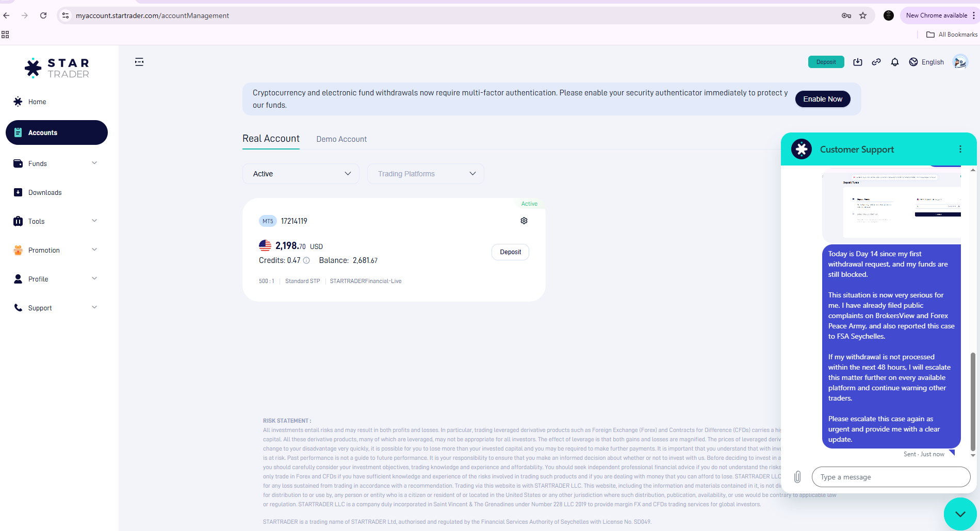Click the MT5 platform badge
The image size is (980, 531).
click(x=268, y=221)
